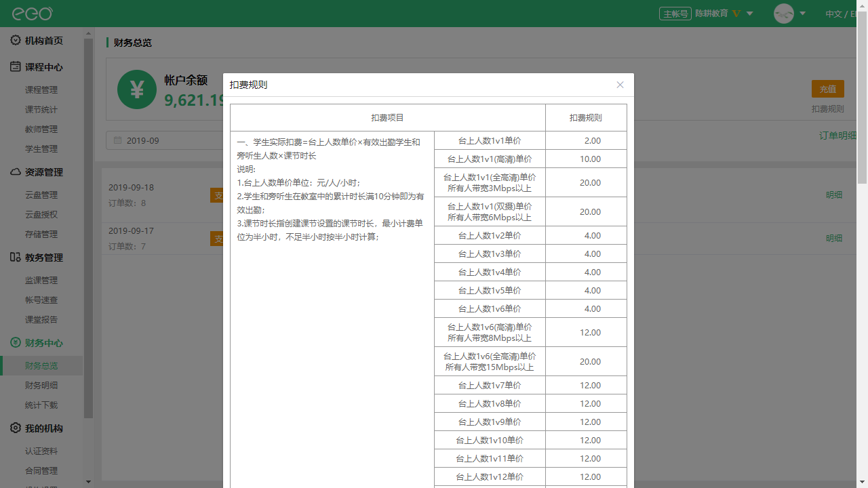The width and height of the screenshot is (868, 488).
Task: Click 台上人数1v1单价 row label
Action: pos(490,140)
